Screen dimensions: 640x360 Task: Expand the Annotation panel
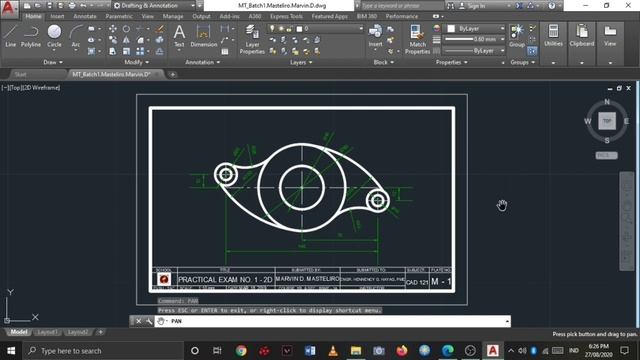(x=202, y=62)
